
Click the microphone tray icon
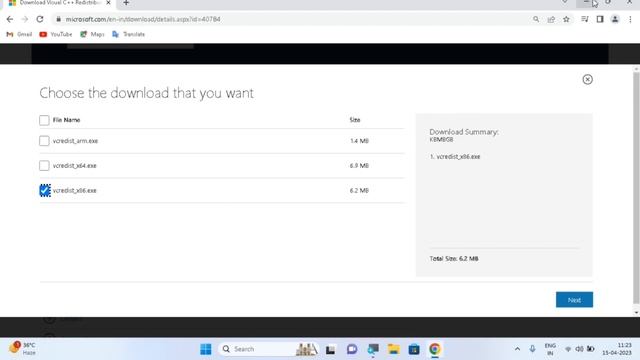(x=532, y=349)
